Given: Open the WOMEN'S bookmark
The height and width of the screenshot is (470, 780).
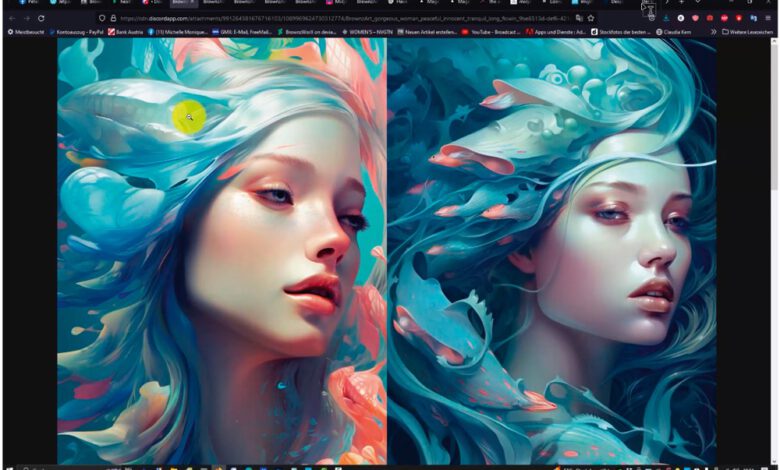Looking at the screenshot, I should tap(368, 32).
